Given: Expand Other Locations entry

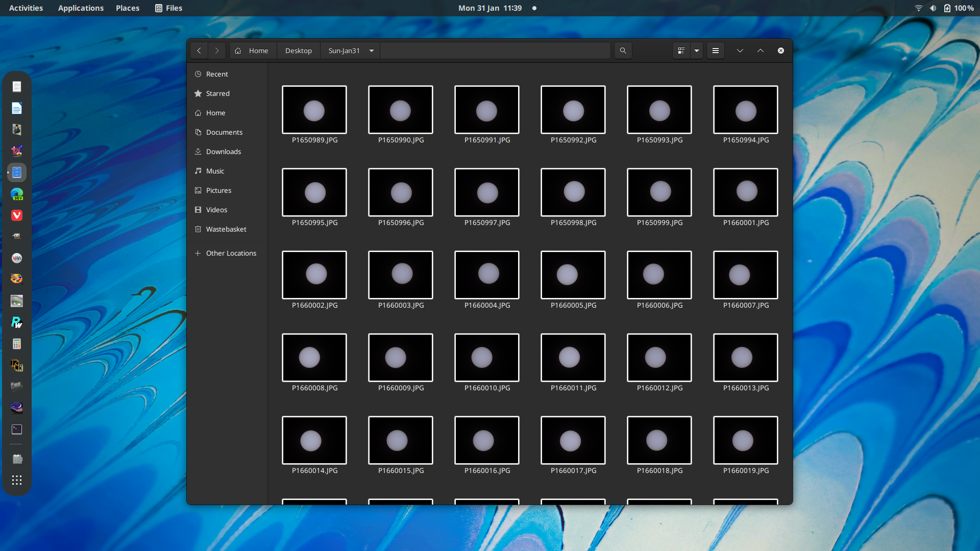Looking at the screenshot, I should 231,253.
